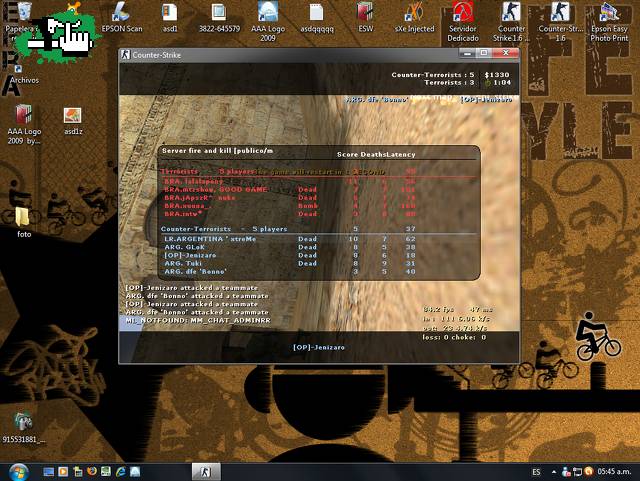Launch the Servidor Dedicado shortcut
Image resolution: width=640 pixels, height=481 pixels.
pyautogui.click(x=463, y=21)
